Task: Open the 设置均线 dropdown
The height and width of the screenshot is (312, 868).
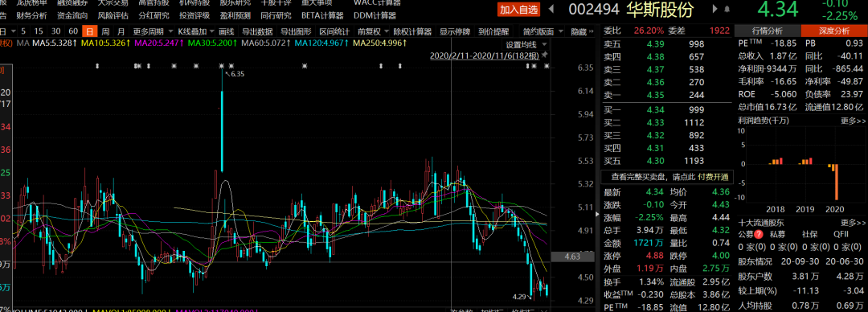Action: coord(526,44)
